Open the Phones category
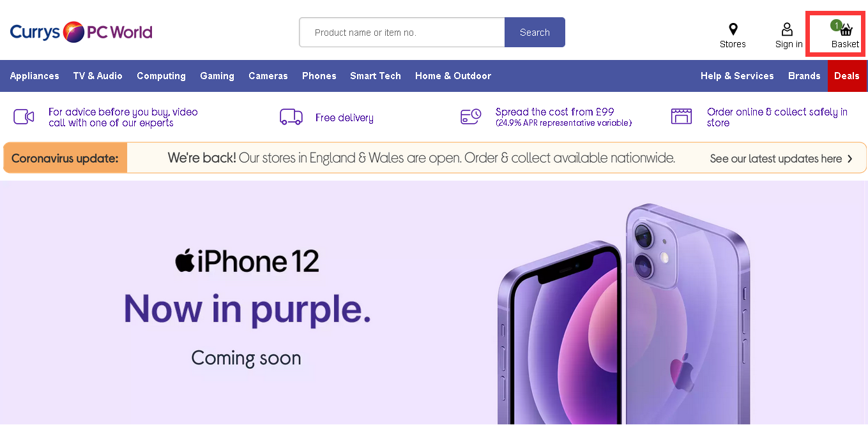The image size is (868, 425). click(319, 76)
